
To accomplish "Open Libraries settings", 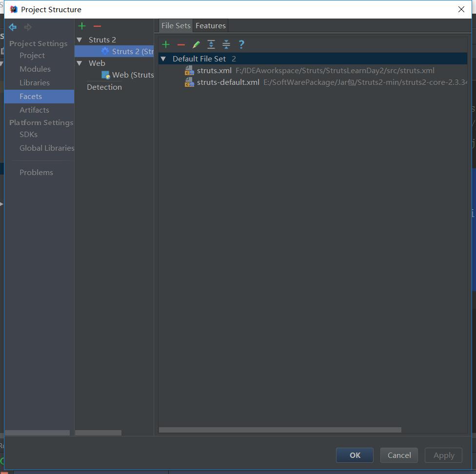I will [x=34, y=82].
